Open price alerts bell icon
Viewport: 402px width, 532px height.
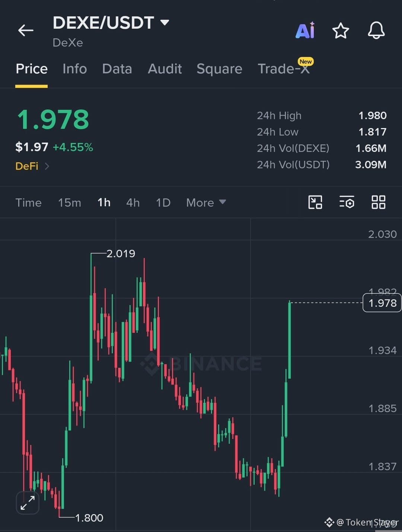pos(376,30)
